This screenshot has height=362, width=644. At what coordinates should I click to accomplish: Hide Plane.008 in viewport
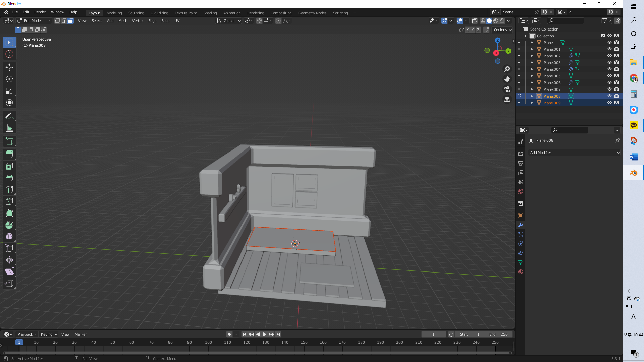[609, 96]
